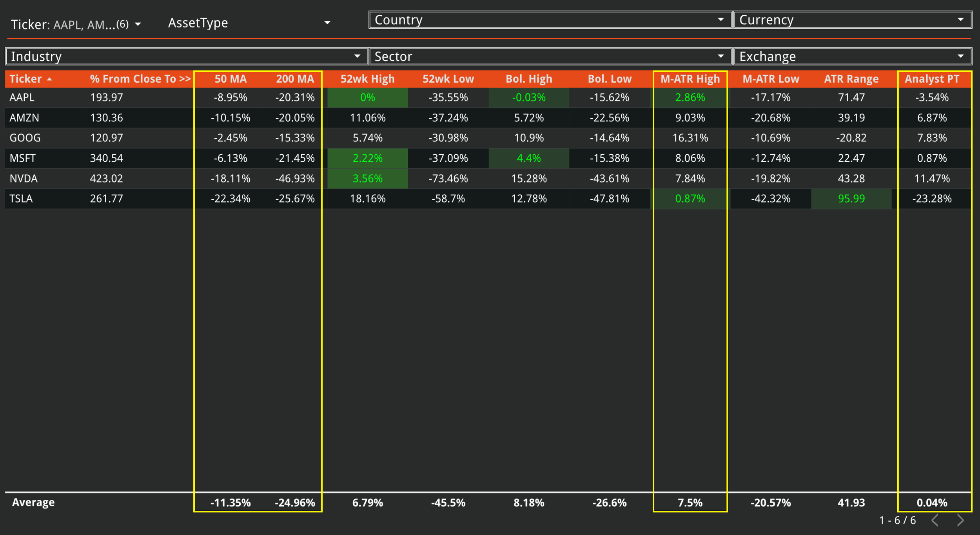Sort by 50 MA column header
Screen dimensions: 980x535
(230, 79)
